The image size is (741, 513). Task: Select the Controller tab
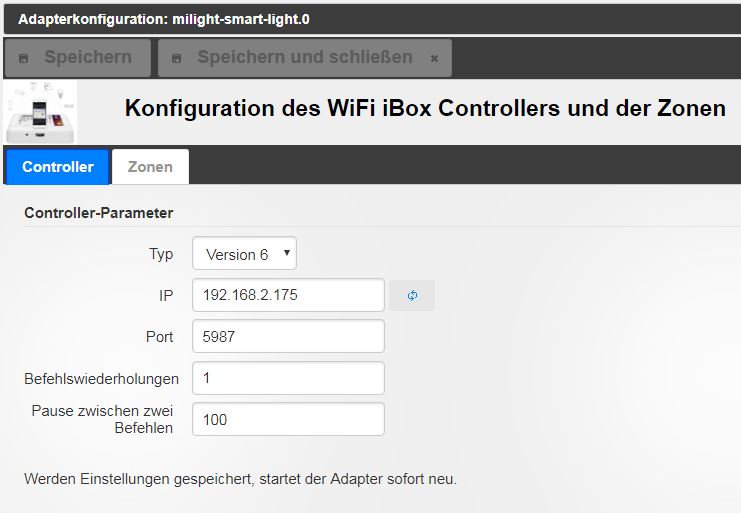58,167
